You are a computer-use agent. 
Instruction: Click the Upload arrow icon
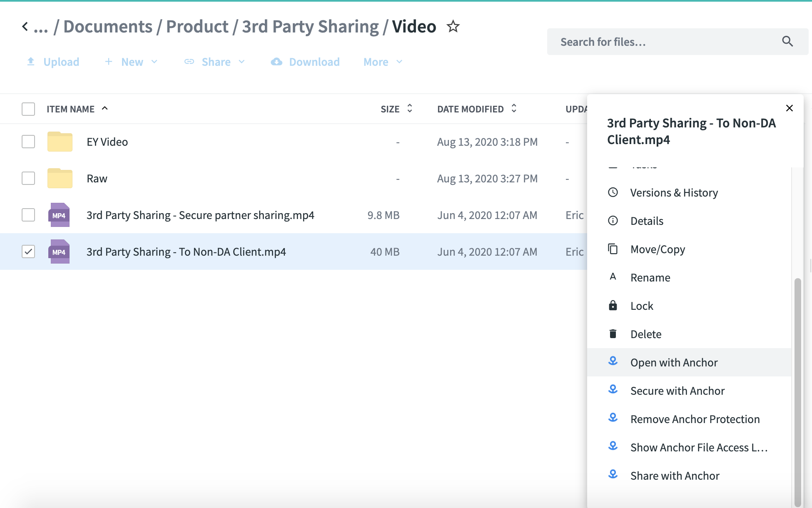(x=31, y=62)
